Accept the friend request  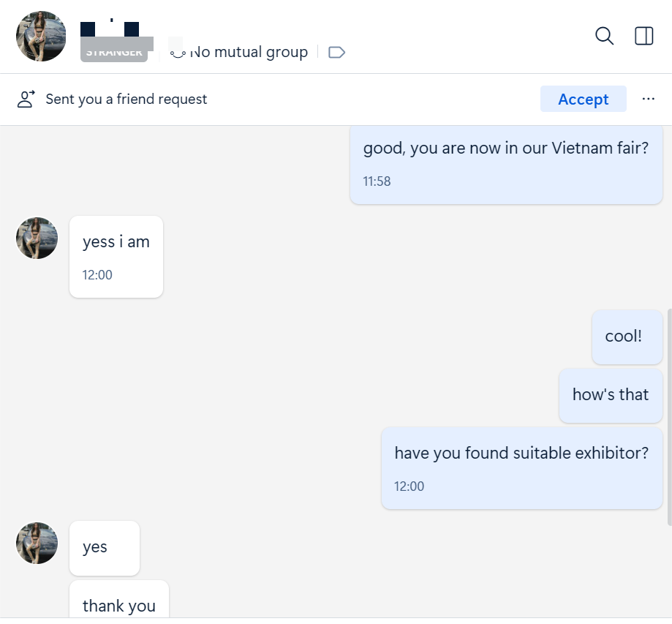click(x=583, y=99)
